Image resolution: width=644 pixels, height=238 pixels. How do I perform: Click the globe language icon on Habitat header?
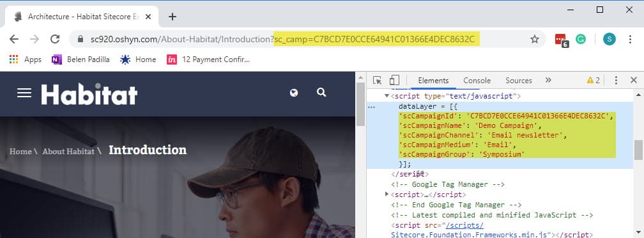point(294,93)
